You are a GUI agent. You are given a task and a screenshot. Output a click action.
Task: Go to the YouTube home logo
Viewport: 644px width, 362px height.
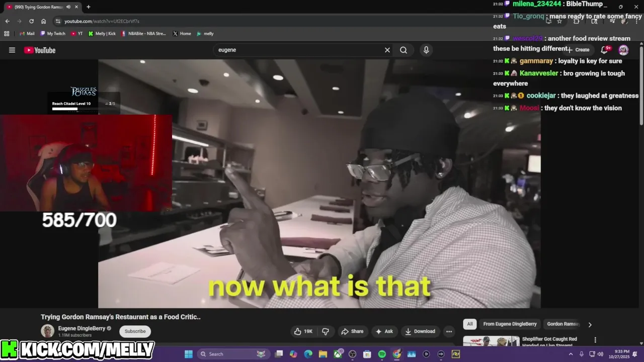tap(40, 50)
